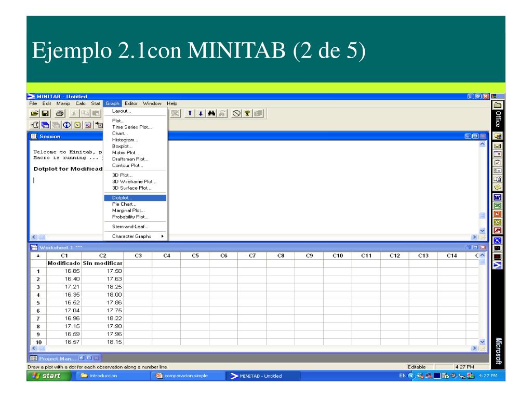The image size is (532, 399).
Task: Expand the Character Graphs submenu arrow
Action: click(163, 236)
